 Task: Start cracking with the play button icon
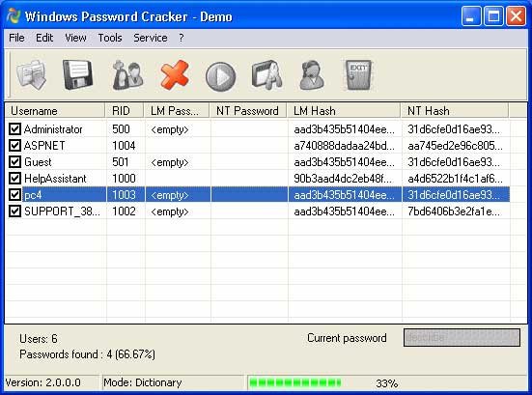coord(220,76)
